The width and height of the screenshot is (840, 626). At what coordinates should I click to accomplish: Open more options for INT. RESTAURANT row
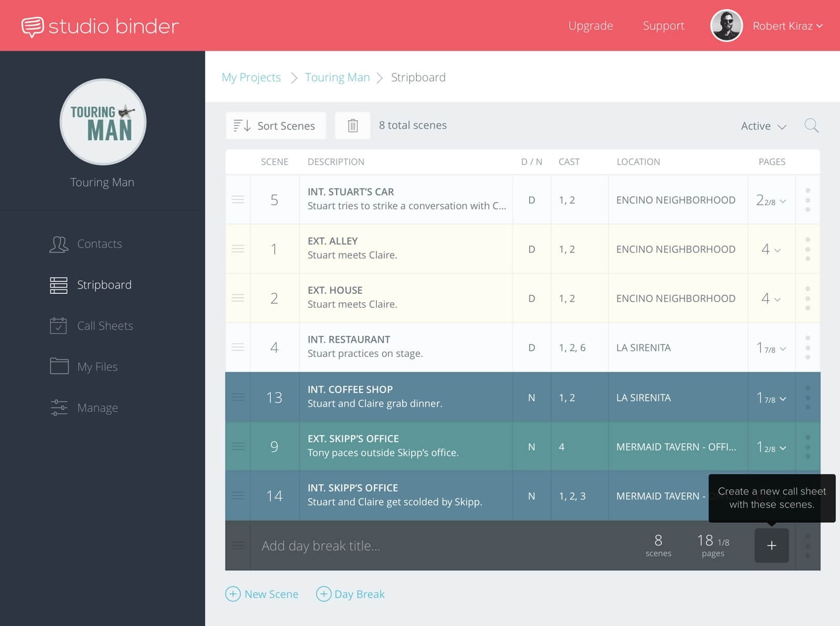click(807, 347)
